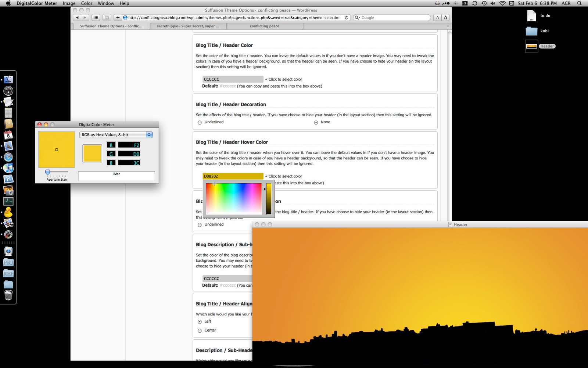This screenshot has width=588, height=368.
Task: Open Activity Monitor in the dock
Action: click(x=8, y=201)
